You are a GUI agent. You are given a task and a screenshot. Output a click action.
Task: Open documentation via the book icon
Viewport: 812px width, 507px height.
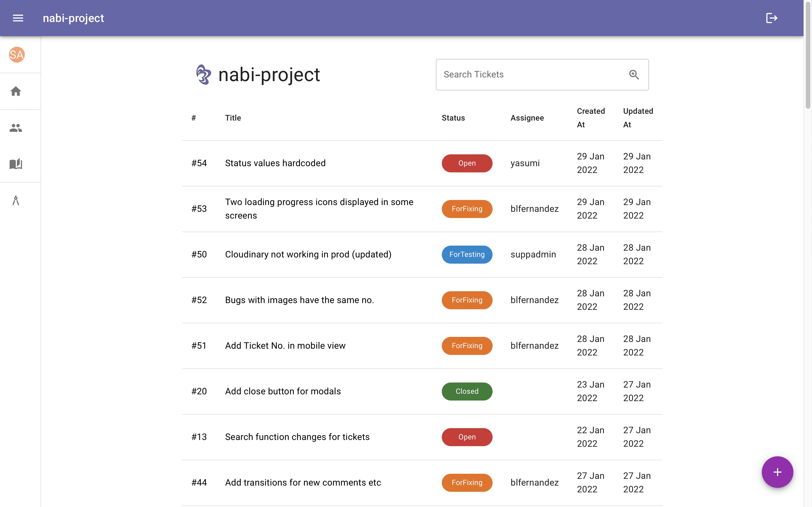pos(16,164)
